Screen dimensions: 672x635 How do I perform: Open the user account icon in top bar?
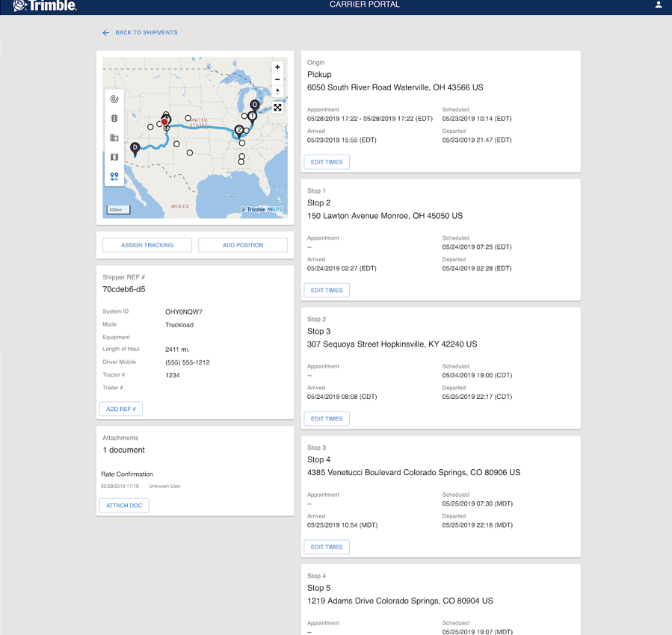tap(659, 5)
